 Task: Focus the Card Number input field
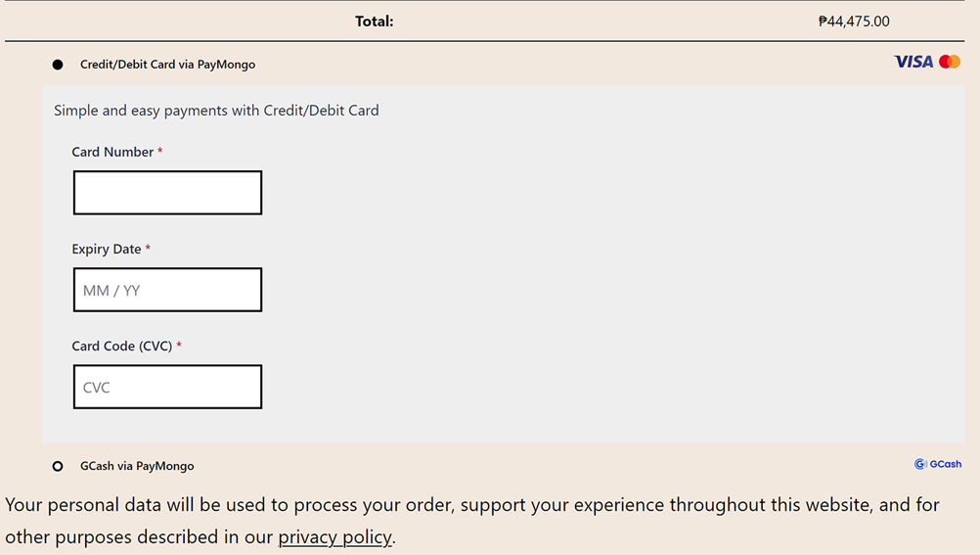coord(167,193)
